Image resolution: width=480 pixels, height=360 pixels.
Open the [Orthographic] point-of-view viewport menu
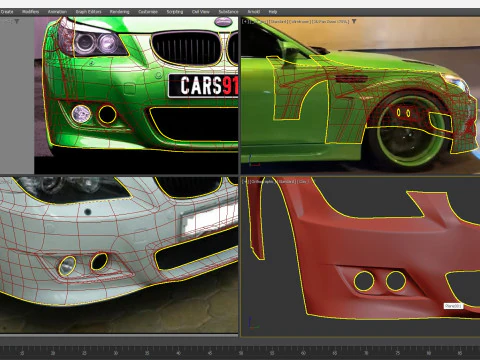(263, 182)
